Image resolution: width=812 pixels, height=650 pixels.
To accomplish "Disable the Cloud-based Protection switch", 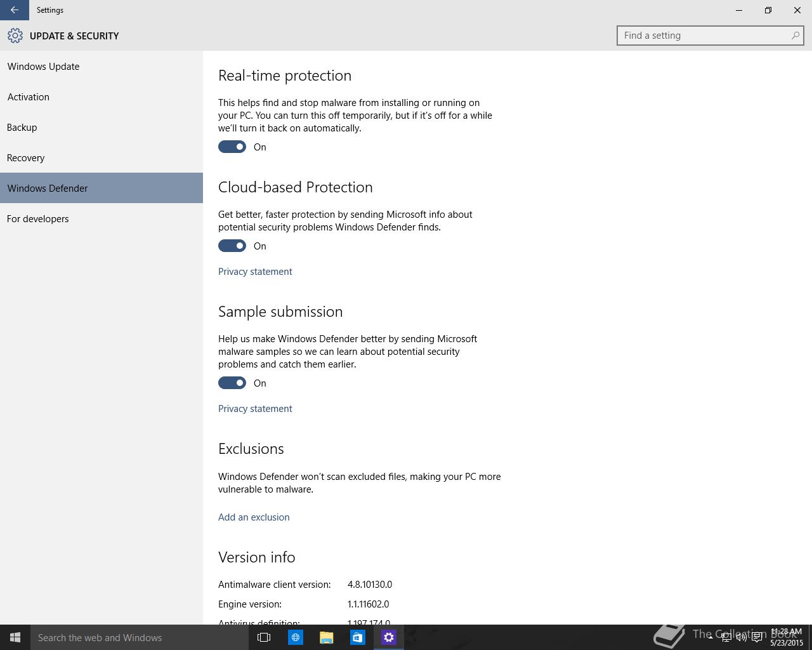I will point(232,246).
